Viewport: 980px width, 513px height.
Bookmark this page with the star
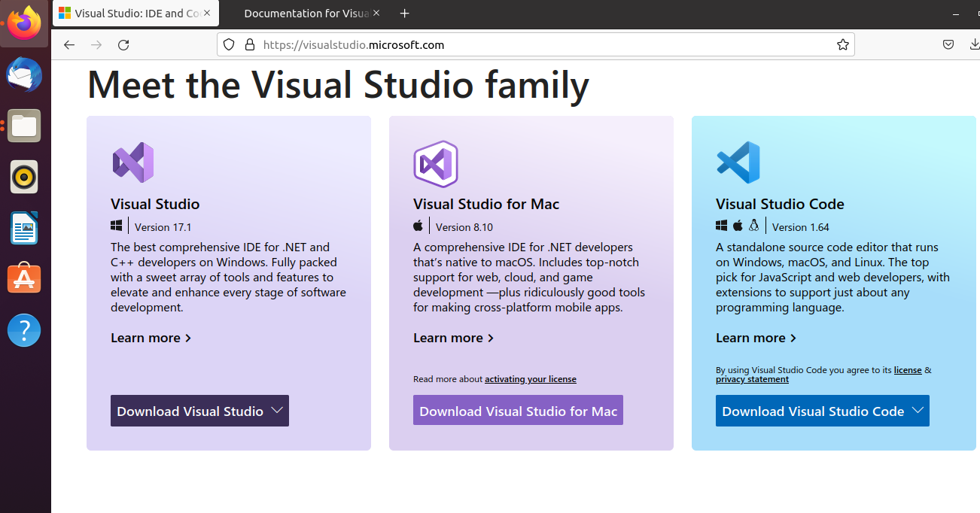(843, 45)
